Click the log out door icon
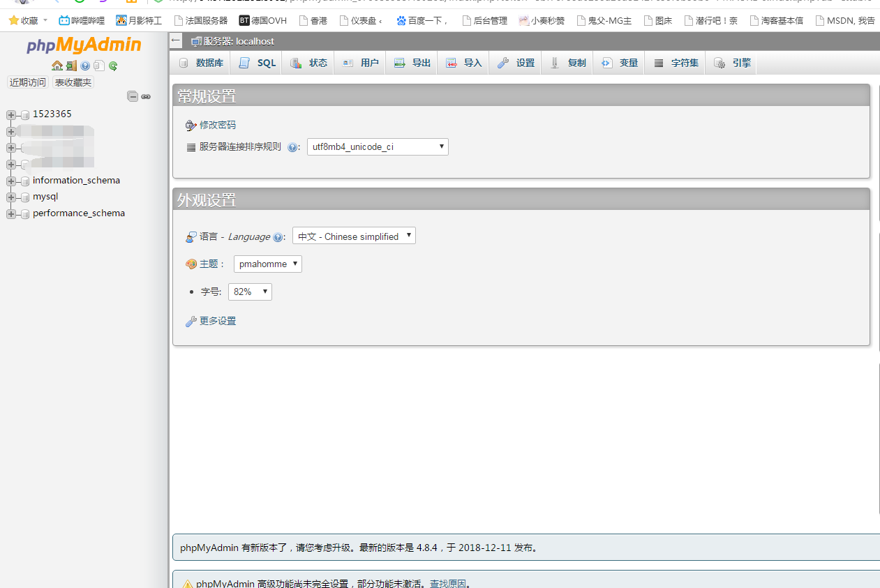The width and height of the screenshot is (880, 588). pyautogui.click(x=71, y=66)
